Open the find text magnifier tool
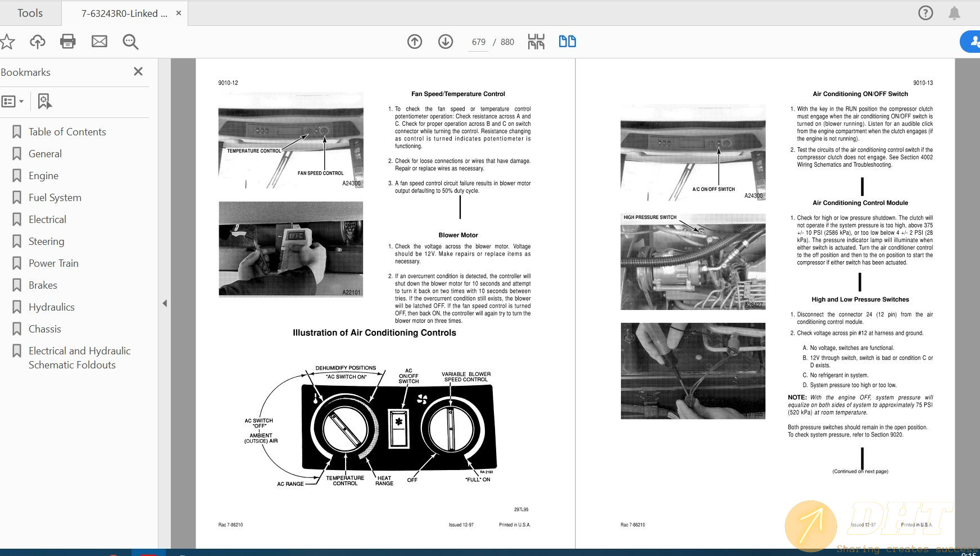Image resolution: width=980 pixels, height=556 pixels. (x=130, y=42)
